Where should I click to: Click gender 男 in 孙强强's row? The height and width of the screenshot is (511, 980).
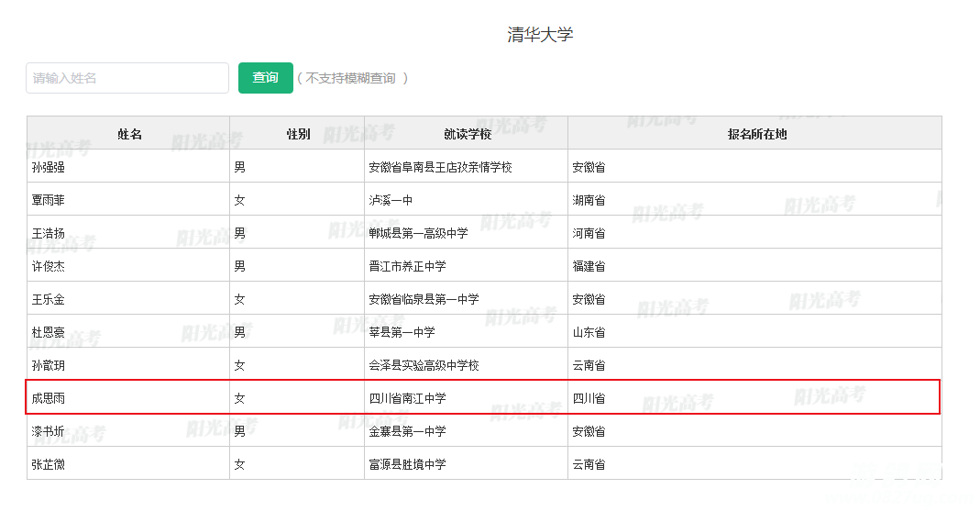(x=239, y=167)
